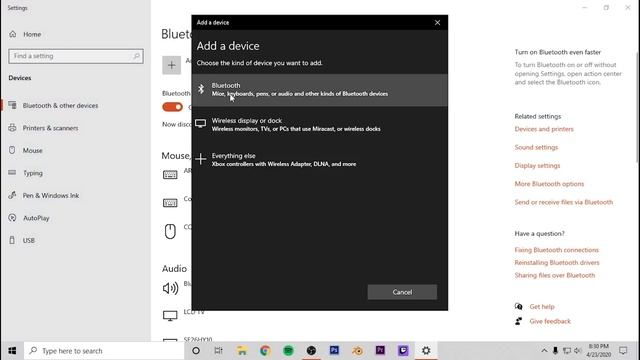Launch Chrome from taskbar
The height and width of the screenshot is (360, 640).
[x=265, y=351]
